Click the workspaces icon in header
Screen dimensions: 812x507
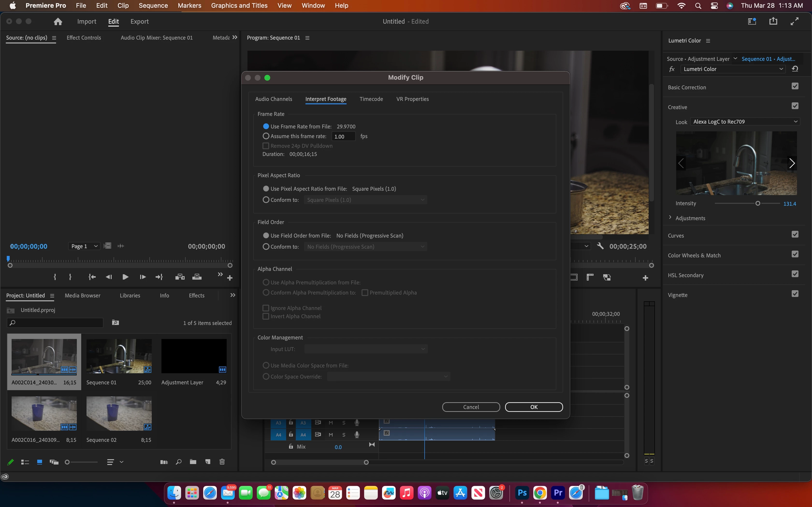click(752, 21)
